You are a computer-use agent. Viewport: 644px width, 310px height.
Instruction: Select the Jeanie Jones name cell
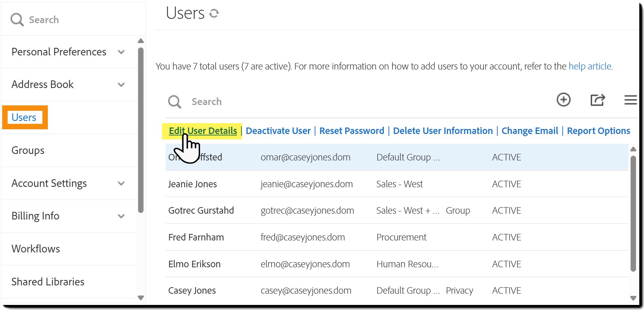(192, 184)
